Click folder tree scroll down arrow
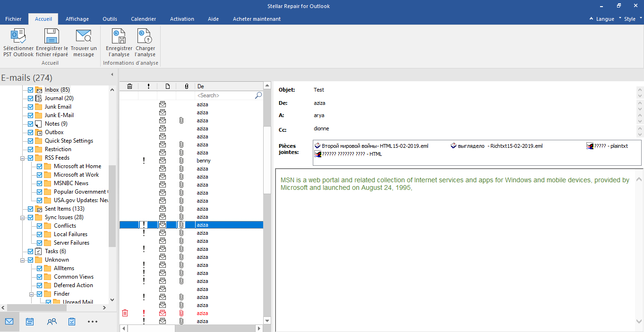 click(x=112, y=299)
